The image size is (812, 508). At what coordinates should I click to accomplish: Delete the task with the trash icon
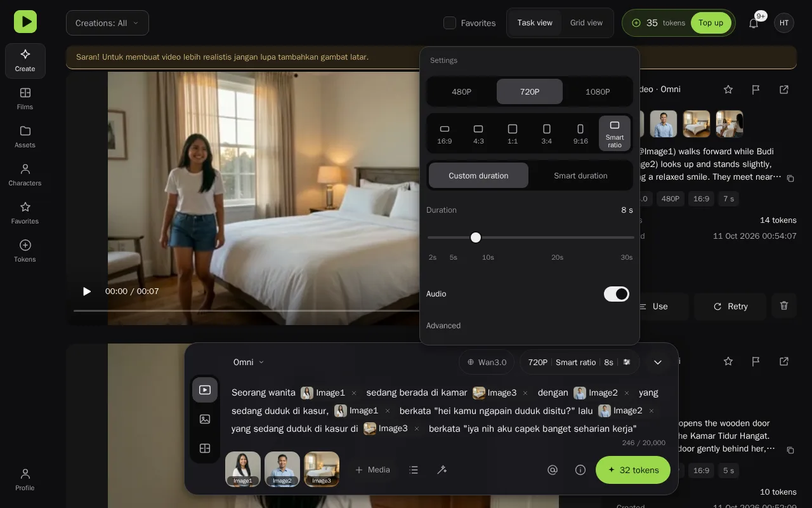[784, 306]
